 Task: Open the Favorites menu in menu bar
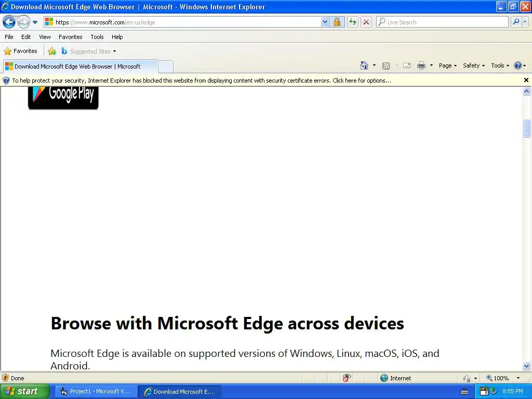click(70, 37)
